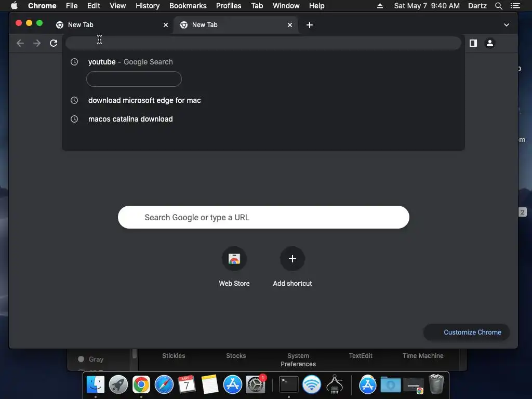Open the History menu

pyautogui.click(x=148, y=6)
